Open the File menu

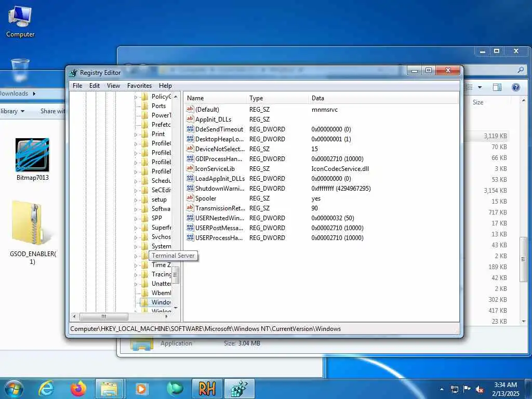pos(77,86)
